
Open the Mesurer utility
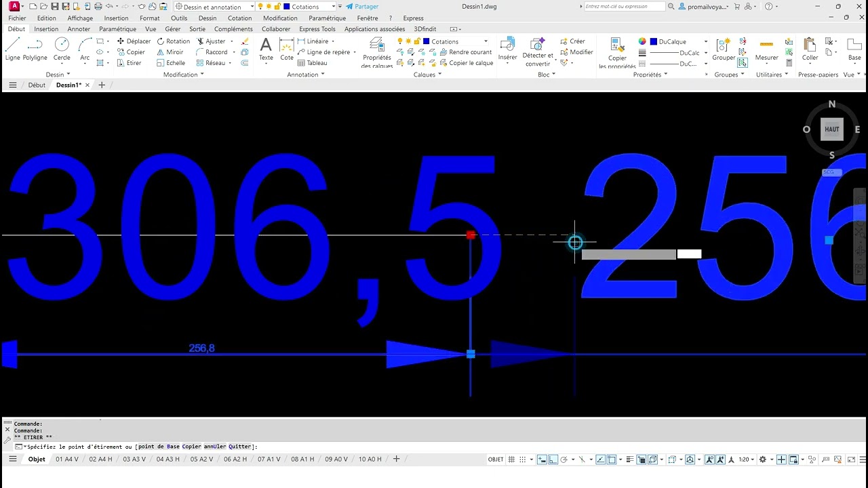(767, 49)
